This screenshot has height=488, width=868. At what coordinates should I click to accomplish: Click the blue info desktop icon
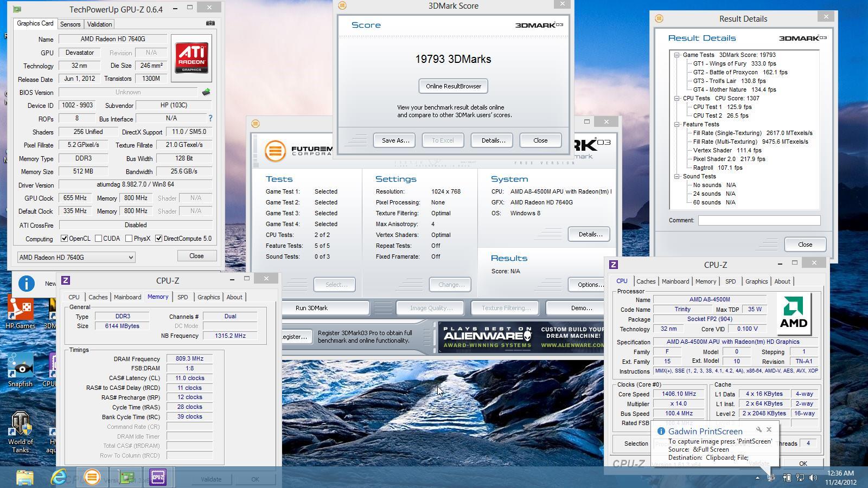coord(26,283)
